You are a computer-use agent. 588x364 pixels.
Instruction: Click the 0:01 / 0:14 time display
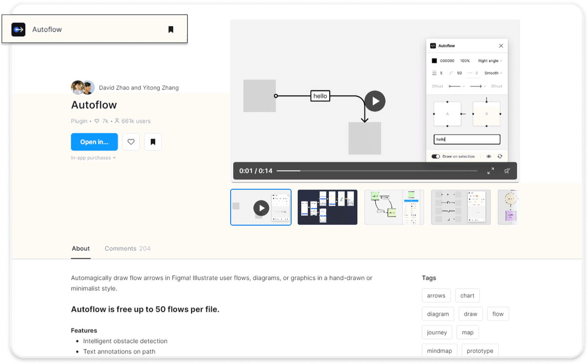pos(256,170)
